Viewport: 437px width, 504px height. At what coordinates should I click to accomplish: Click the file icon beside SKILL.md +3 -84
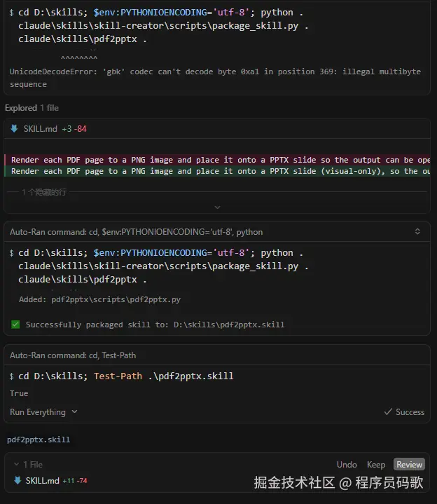point(14,129)
